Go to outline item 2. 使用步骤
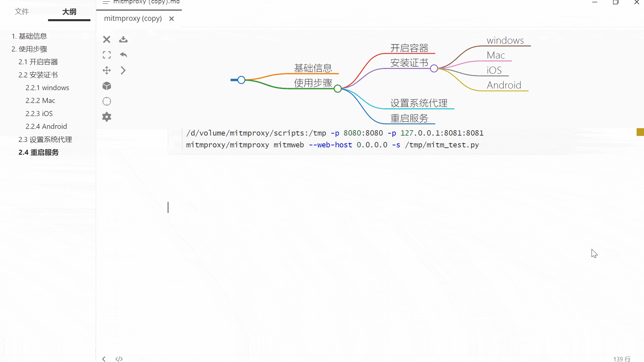644x362 pixels. (29, 49)
